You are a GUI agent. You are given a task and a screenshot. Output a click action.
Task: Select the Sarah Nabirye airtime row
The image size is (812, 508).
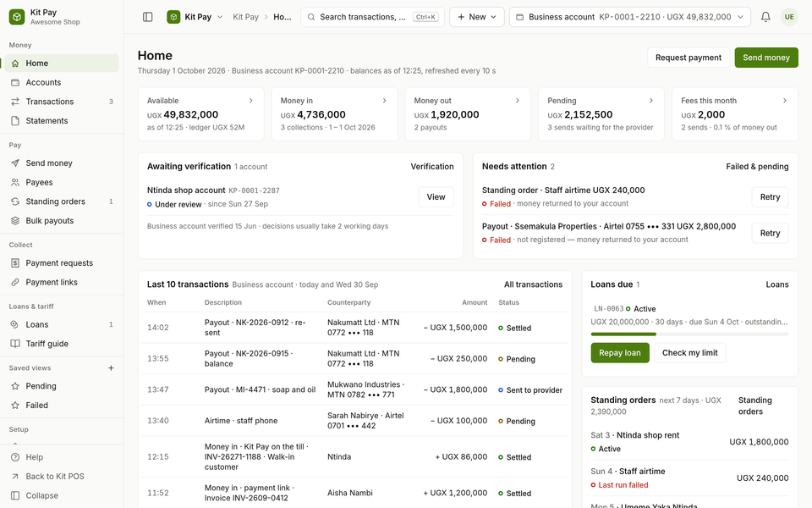click(x=354, y=421)
